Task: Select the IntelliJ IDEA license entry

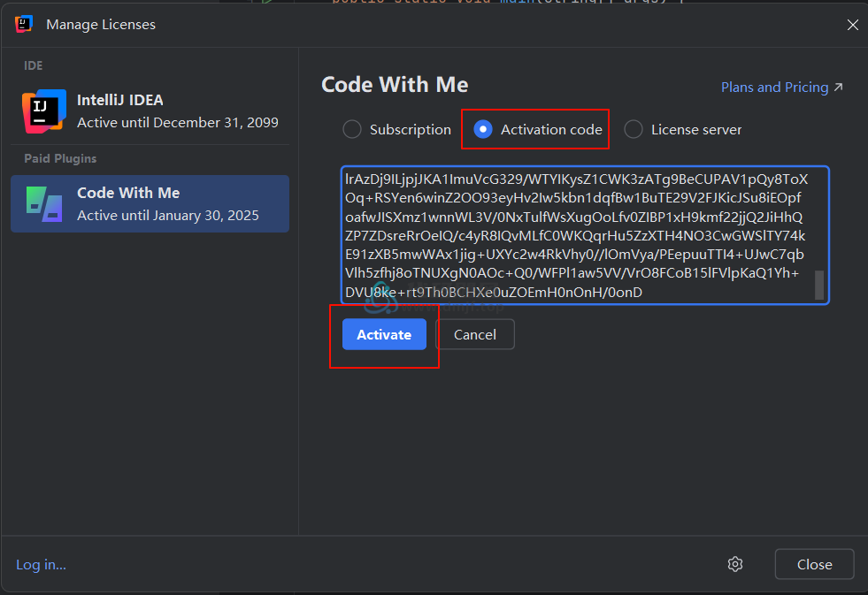Action: [150, 111]
